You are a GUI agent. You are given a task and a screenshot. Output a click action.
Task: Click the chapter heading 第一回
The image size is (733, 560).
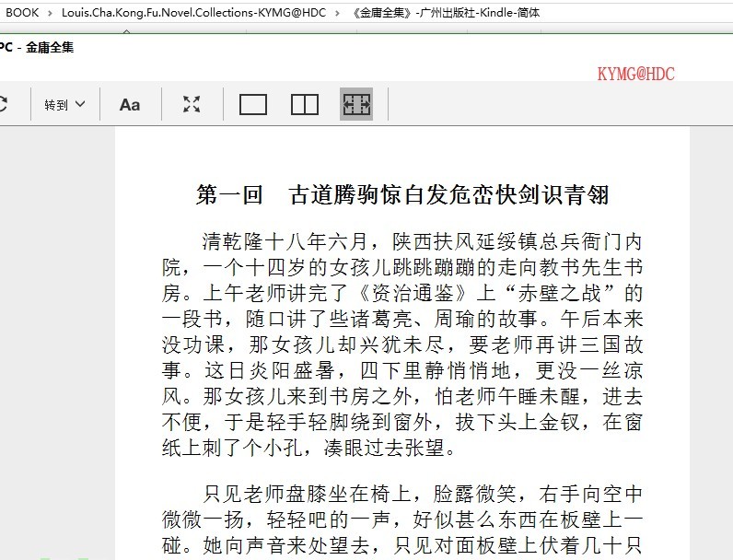pyautogui.click(x=229, y=195)
